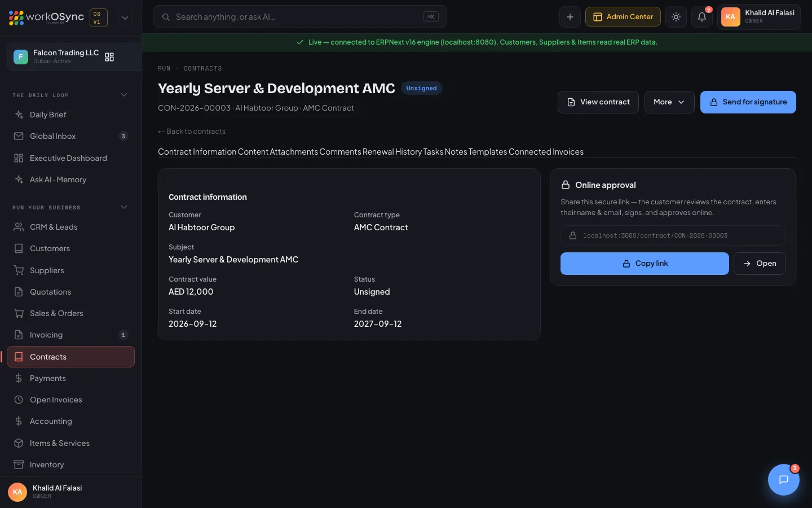Expand the version switcher chevron
812x508 pixels.
pos(125,17)
